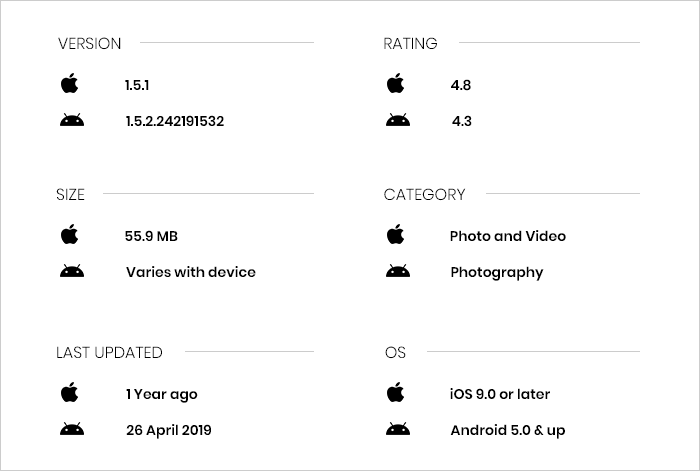
Task: Click the Android icon under Last Updated
Action: 72,429
